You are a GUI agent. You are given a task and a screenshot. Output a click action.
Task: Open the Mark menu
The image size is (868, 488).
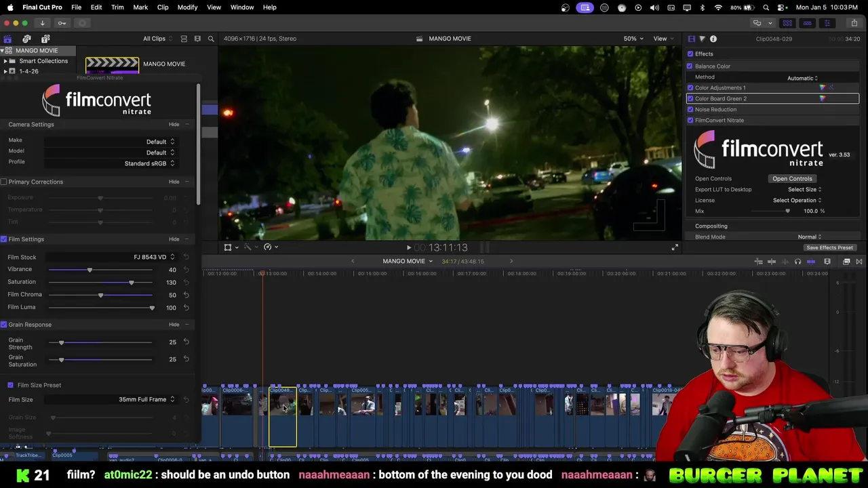(140, 7)
